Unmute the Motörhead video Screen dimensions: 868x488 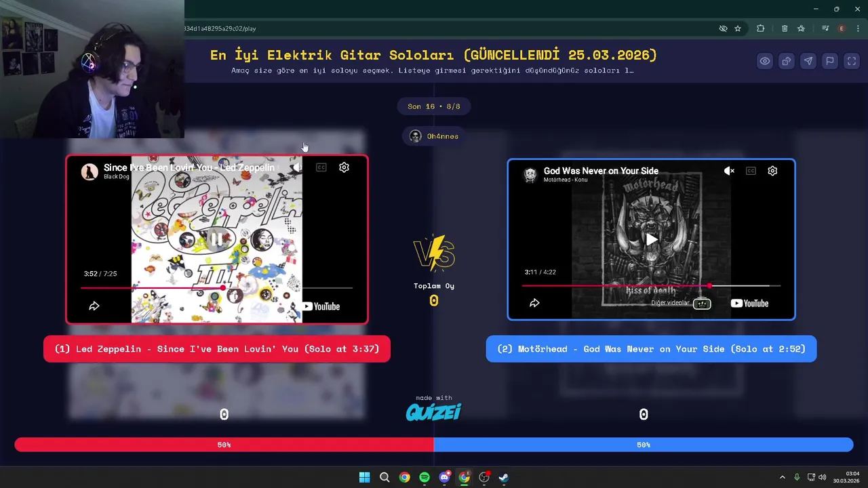pyautogui.click(x=729, y=171)
